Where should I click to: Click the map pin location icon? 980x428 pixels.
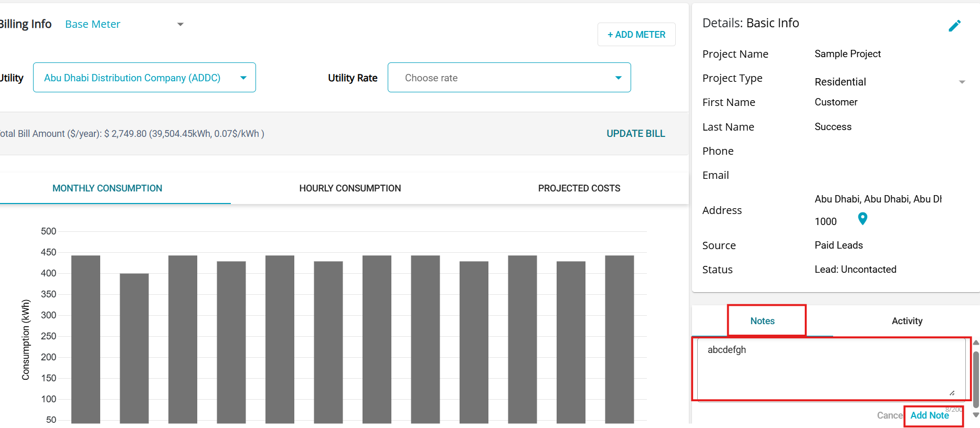[x=862, y=219]
